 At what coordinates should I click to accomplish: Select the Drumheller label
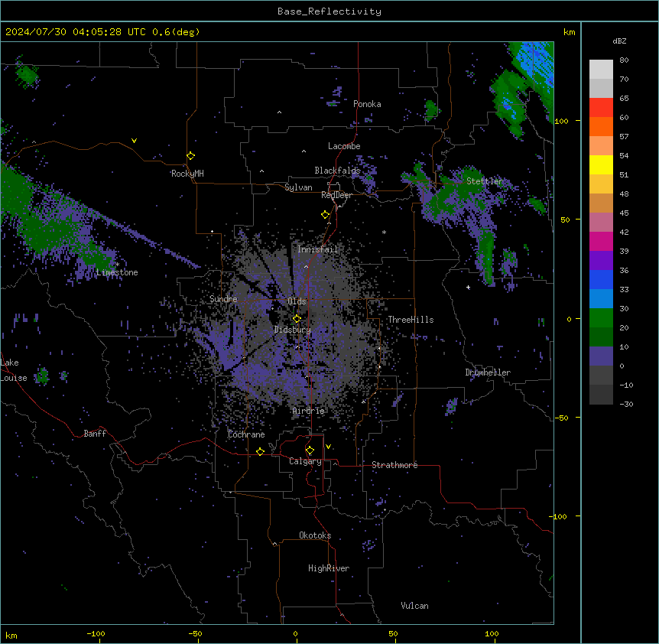pyautogui.click(x=488, y=372)
